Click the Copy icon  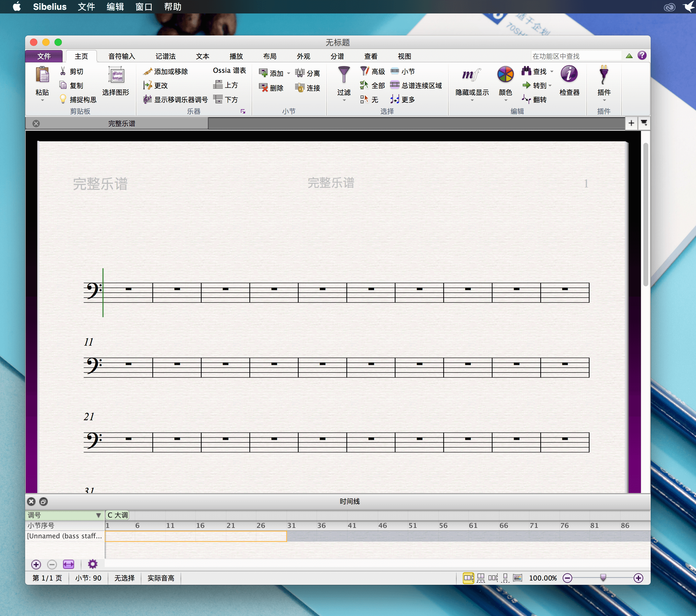coord(63,85)
